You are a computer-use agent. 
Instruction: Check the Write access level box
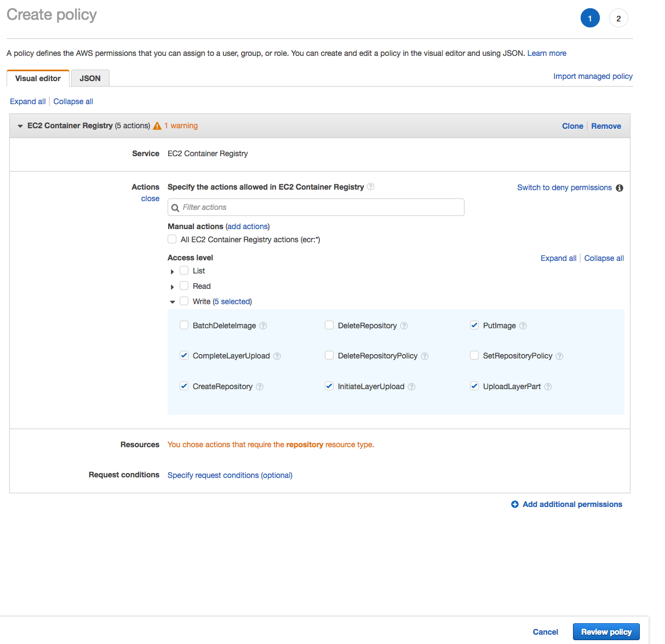coord(184,301)
